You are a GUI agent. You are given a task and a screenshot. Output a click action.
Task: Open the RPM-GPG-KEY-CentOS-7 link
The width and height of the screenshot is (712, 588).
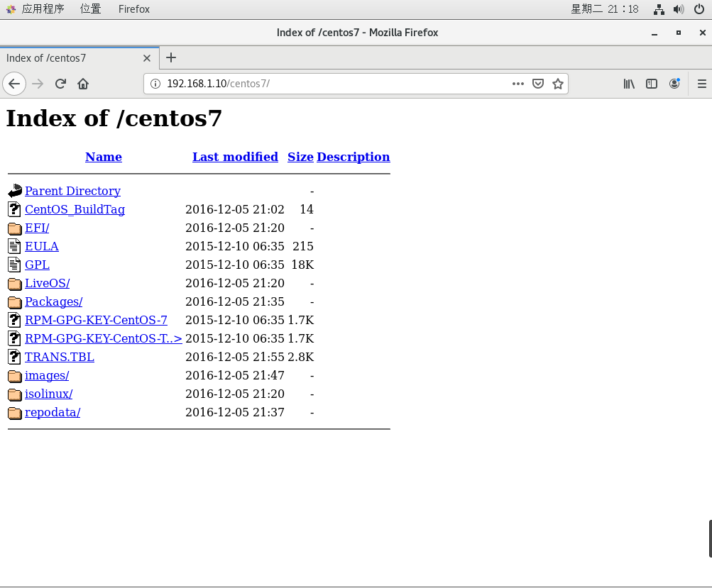click(96, 321)
